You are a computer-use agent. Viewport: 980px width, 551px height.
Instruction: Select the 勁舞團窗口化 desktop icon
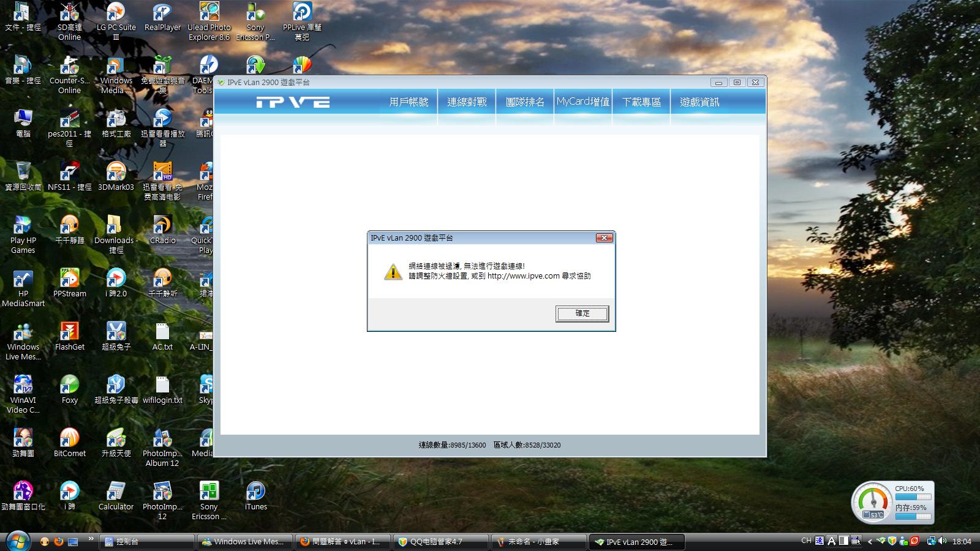coord(23,496)
